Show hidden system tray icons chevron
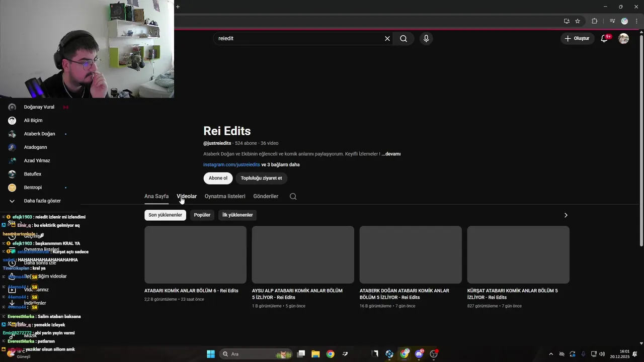 551,354
